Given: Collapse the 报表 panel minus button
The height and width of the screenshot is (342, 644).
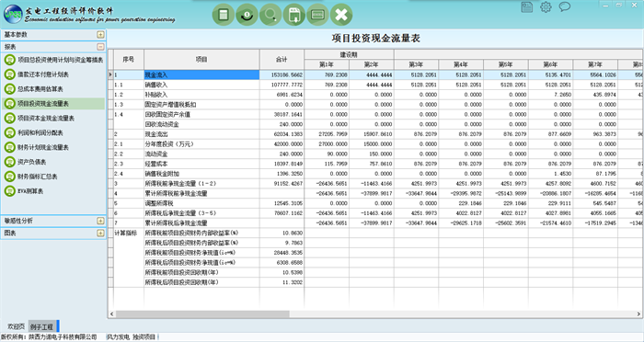Looking at the screenshot, I should 100,47.
